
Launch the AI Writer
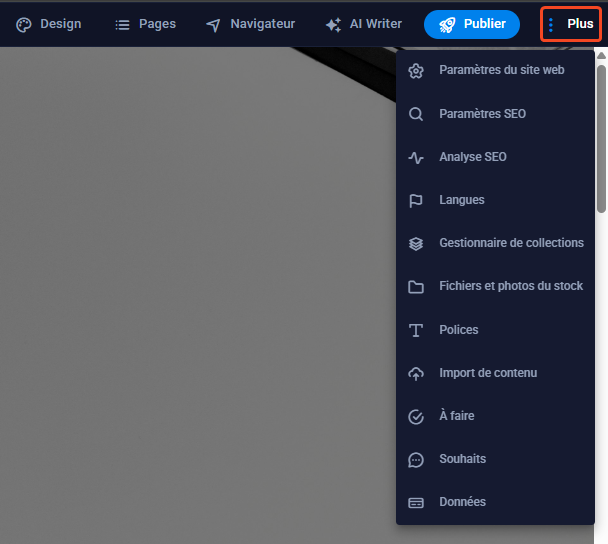(x=364, y=24)
